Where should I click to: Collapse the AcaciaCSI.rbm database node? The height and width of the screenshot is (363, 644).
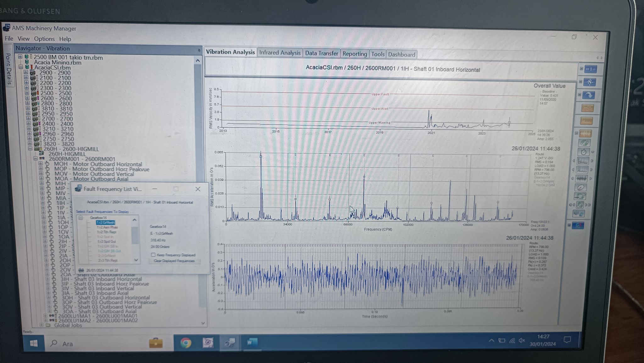(21, 67)
